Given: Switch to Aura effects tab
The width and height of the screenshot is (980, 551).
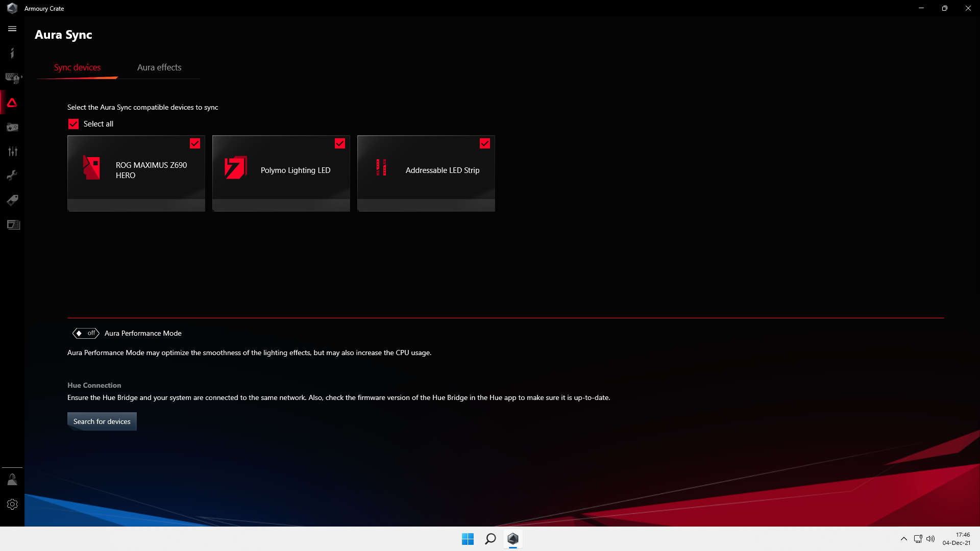Looking at the screenshot, I should point(159,67).
